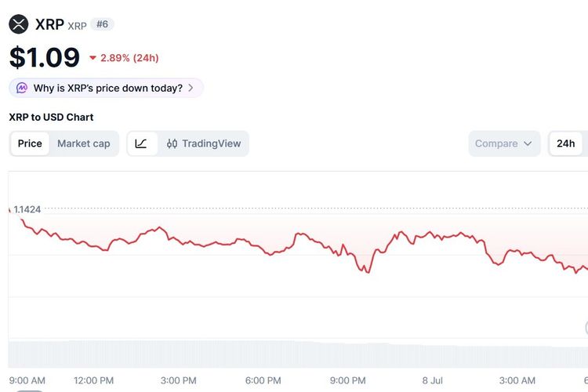The width and height of the screenshot is (588, 392).
Task: Switch to the Price tab
Action: coord(30,143)
